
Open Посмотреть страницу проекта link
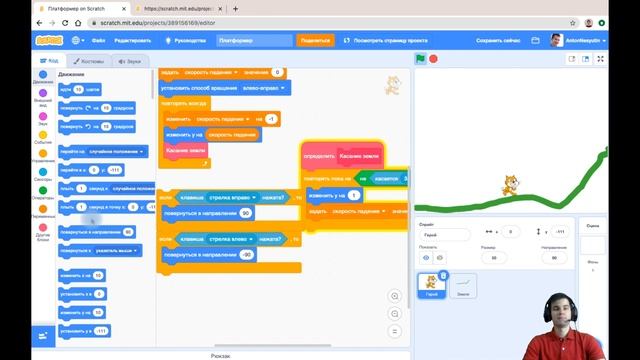click(x=386, y=40)
